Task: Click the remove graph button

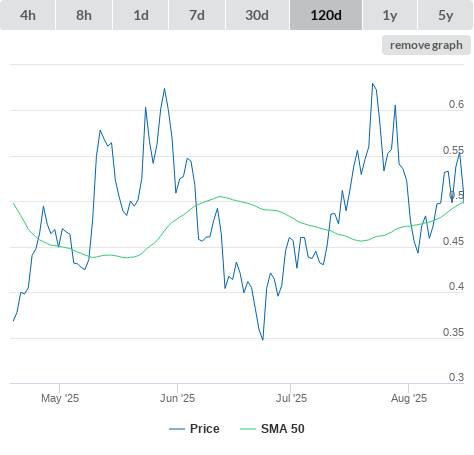Action: (x=426, y=45)
